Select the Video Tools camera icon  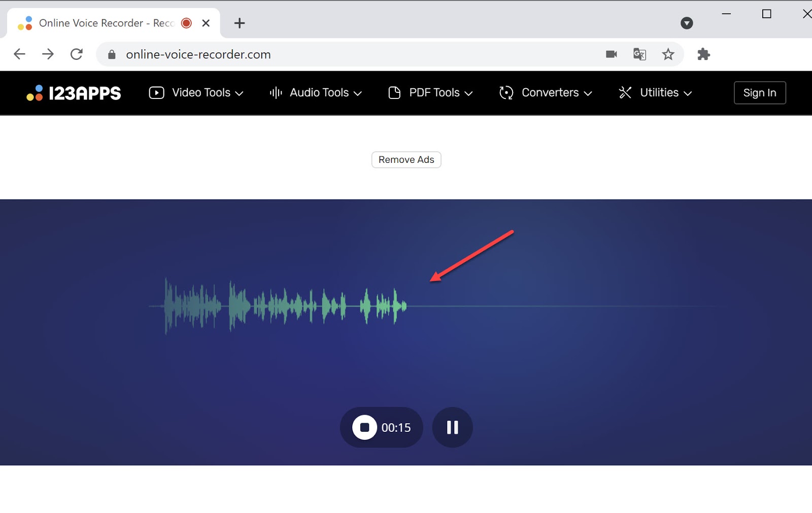(156, 93)
